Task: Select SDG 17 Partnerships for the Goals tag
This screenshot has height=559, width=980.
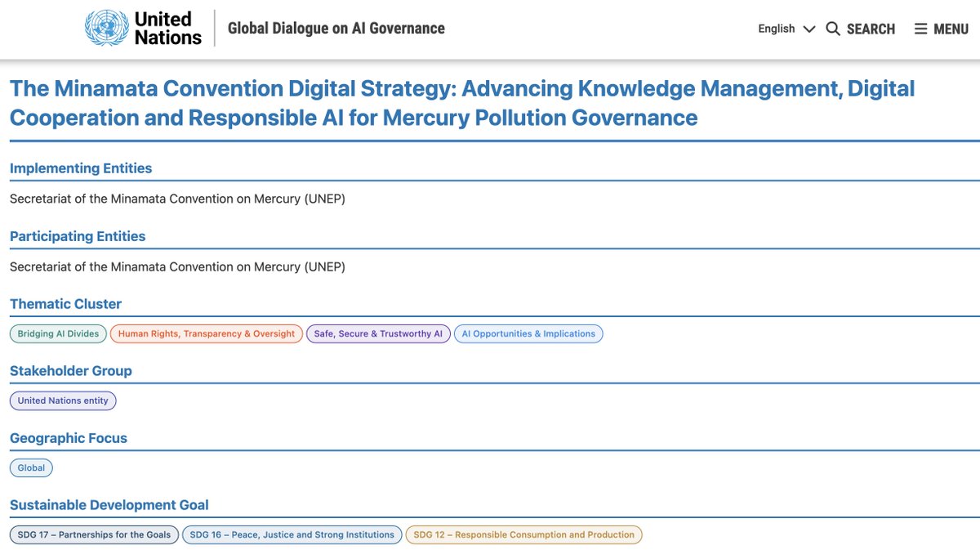Action: (94, 534)
